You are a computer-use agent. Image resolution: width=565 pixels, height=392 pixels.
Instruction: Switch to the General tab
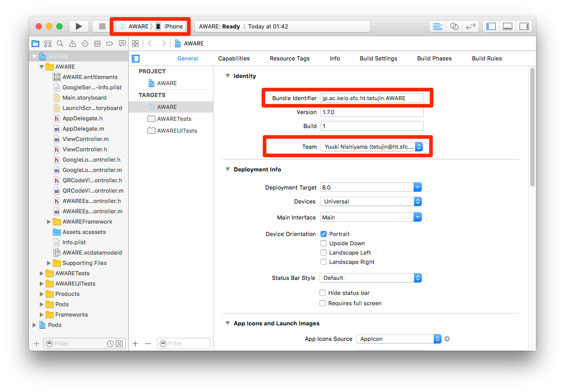tap(188, 58)
